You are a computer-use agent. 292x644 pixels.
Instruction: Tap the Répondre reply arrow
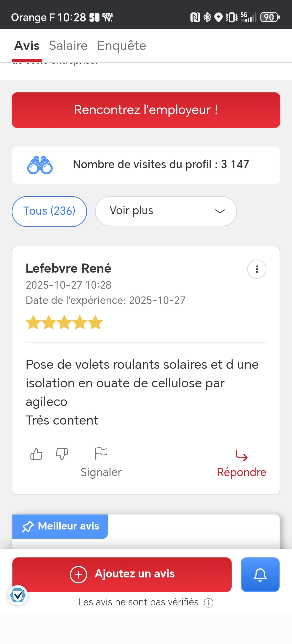[x=241, y=456]
